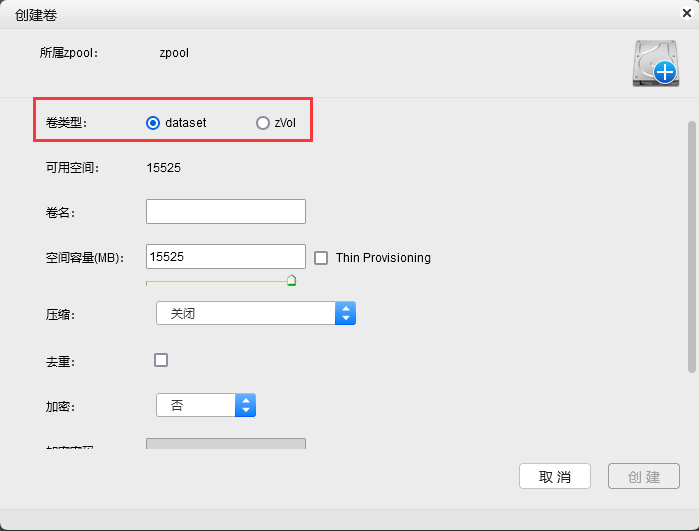
Task: Click the blue arrow of 压缩 combo box
Action: 346,313
